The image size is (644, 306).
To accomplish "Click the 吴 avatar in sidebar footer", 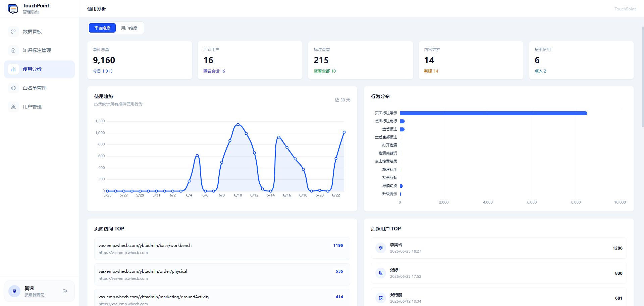I will (x=14, y=291).
